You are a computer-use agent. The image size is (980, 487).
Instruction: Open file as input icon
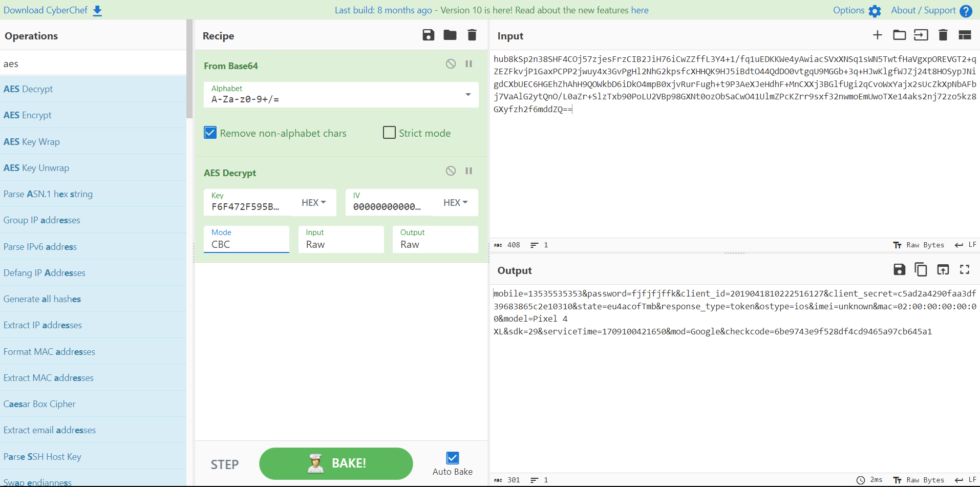coord(921,35)
